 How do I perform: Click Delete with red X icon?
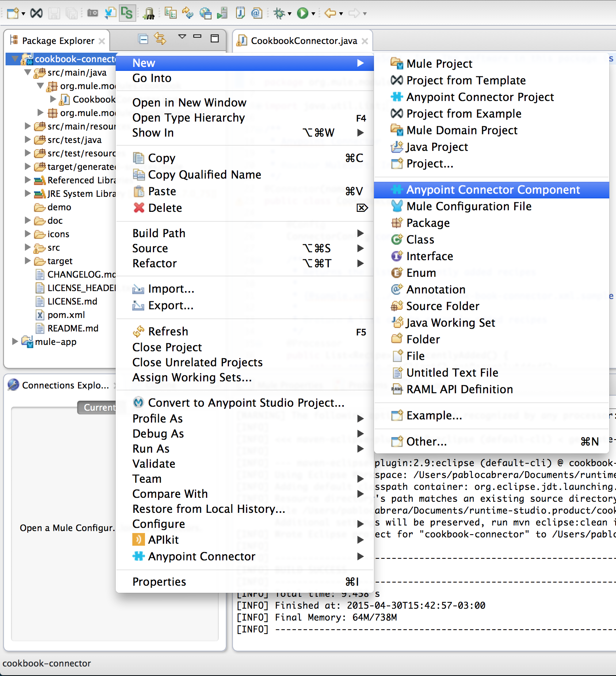pyautogui.click(x=165, y=208)
